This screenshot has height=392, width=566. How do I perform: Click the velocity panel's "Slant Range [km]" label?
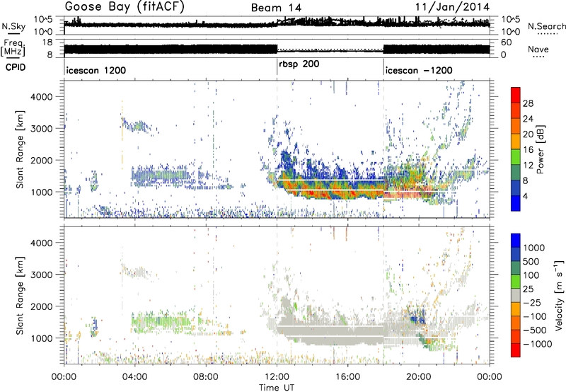coord(20,295)
